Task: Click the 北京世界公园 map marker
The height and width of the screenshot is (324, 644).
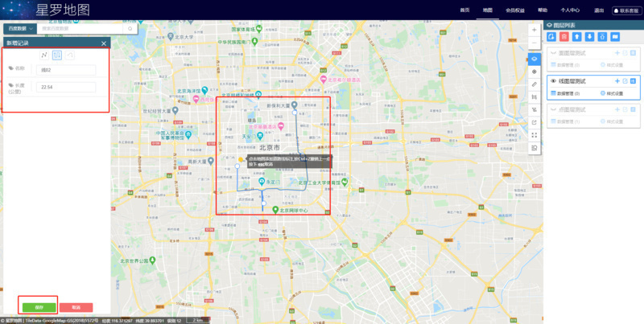Action: (152, 260)
